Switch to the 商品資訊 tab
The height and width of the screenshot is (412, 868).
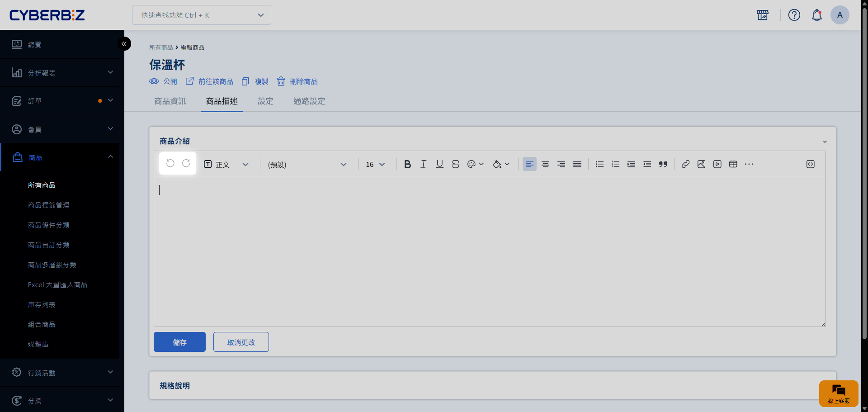point(170,101)
